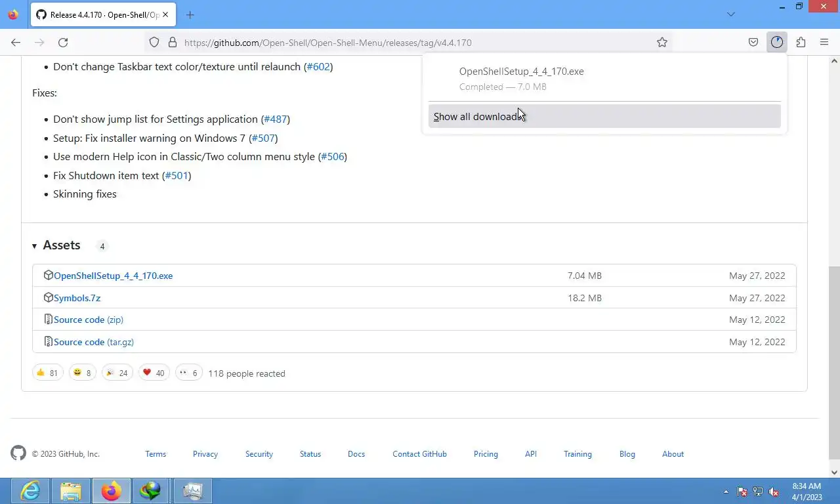Screen dimensions: 840x504
Task: Click the heart reaction 40
Action: click(154, 373)
